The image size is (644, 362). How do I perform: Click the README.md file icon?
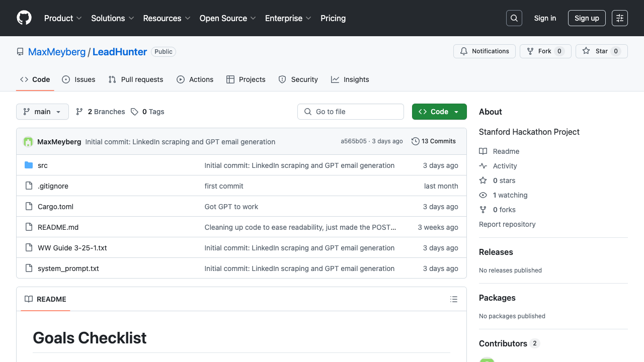tap(29, 227)
